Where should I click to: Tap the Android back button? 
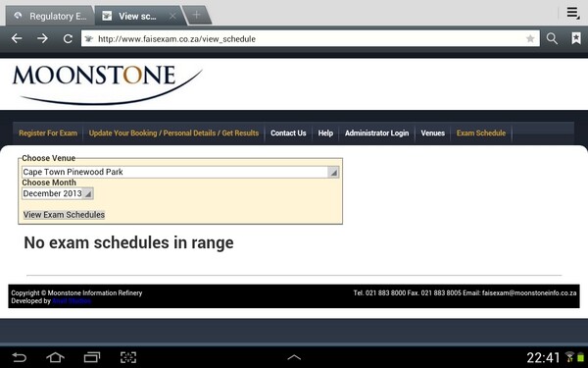[19, 357]
